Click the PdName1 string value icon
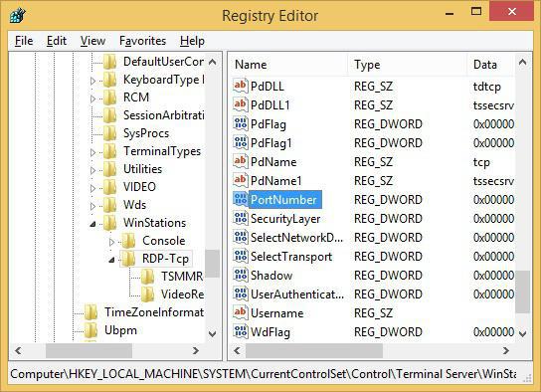The width and height of the screenshot is (541, 392). [240, 180]
